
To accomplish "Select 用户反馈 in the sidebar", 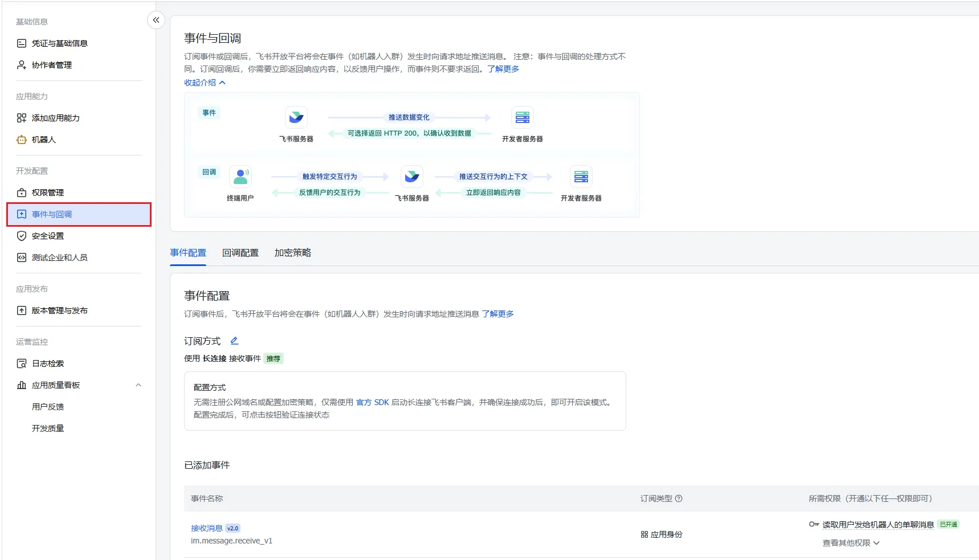I will pyautogui.click(x=48, y=407).
